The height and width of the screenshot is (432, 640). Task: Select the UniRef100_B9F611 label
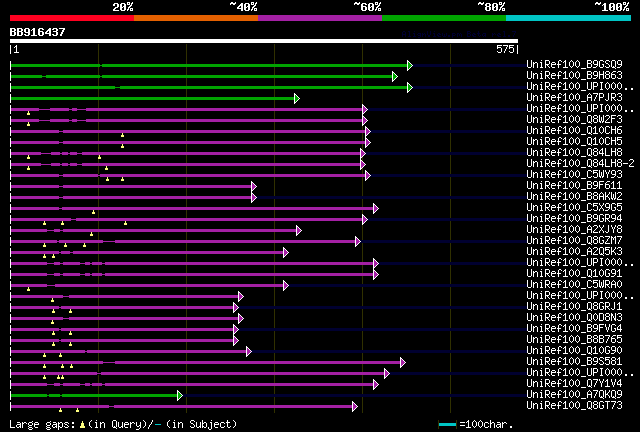tap(574, 185)
